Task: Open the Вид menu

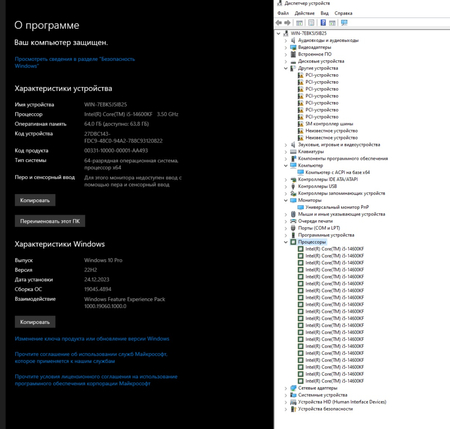Action: pyautogui.click(x=324, y=13)
